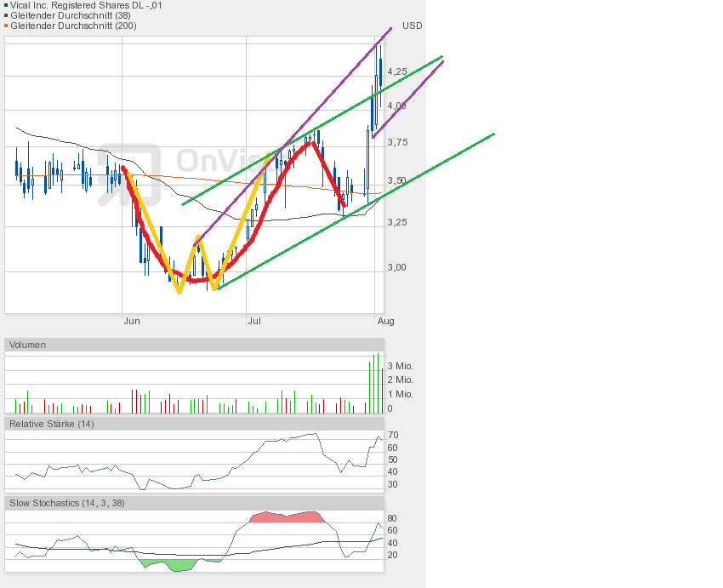This screenshot has width=723, height=588.
Task: Click the dark legend marker beside Durchschnitt (38)
Action: 6,16
